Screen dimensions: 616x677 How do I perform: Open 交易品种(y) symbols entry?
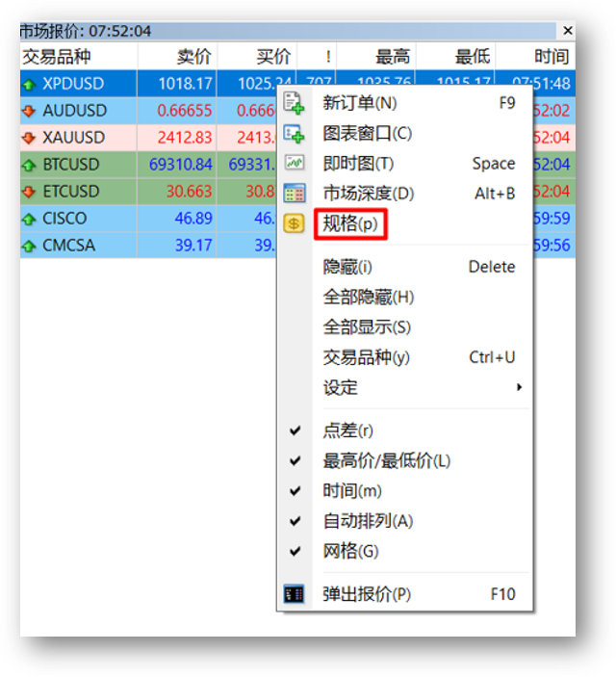point(404,357)
